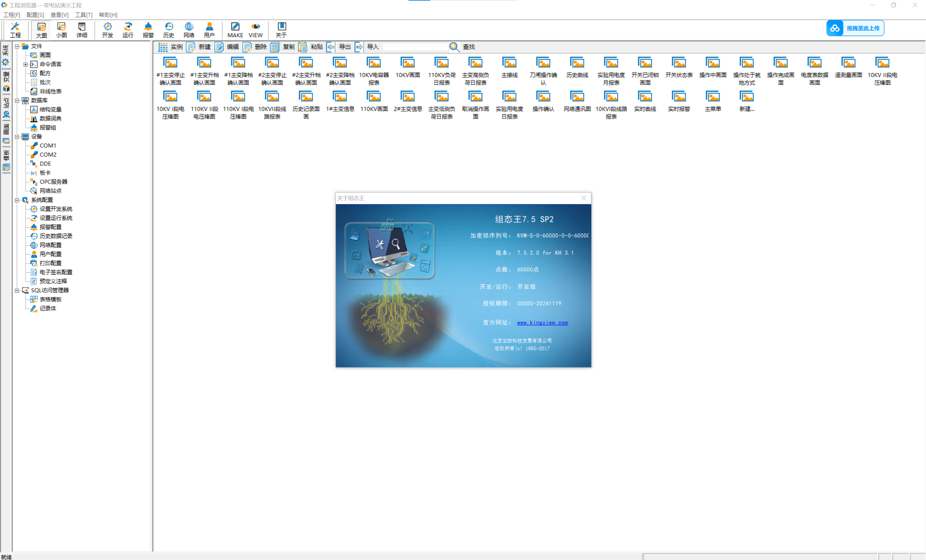
Task: Open the 配置[S] menu
Action: 35,15
